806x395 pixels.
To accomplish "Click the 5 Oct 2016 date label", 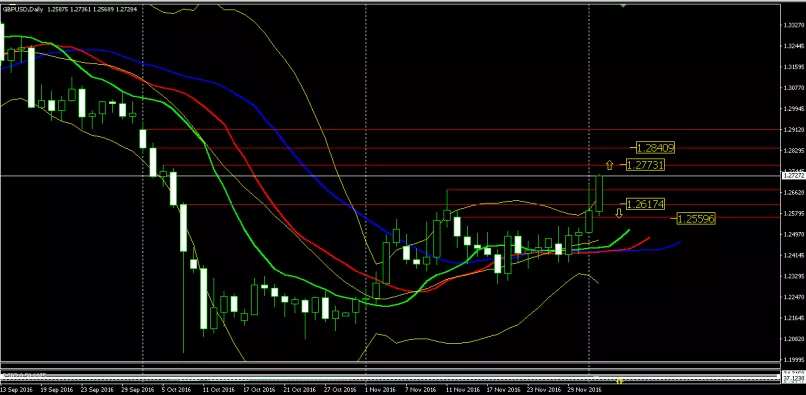I will tap(177, 390).
